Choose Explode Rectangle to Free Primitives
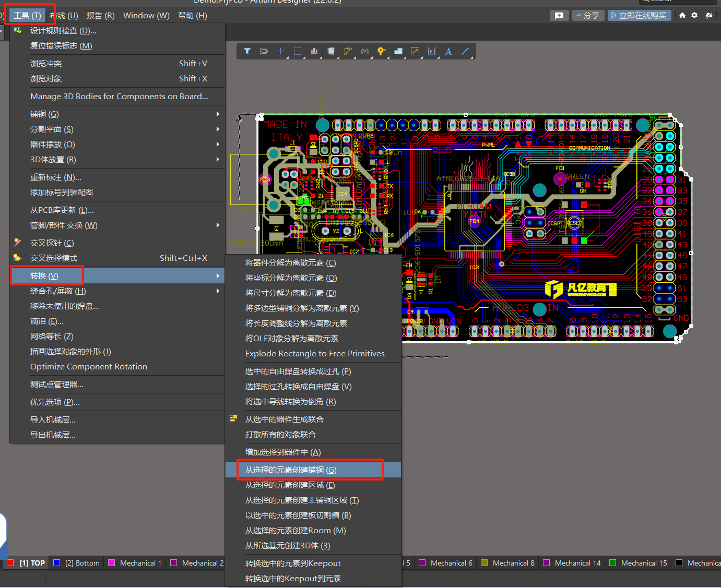This screenshot has height=588, width=721. coord(313,354)
